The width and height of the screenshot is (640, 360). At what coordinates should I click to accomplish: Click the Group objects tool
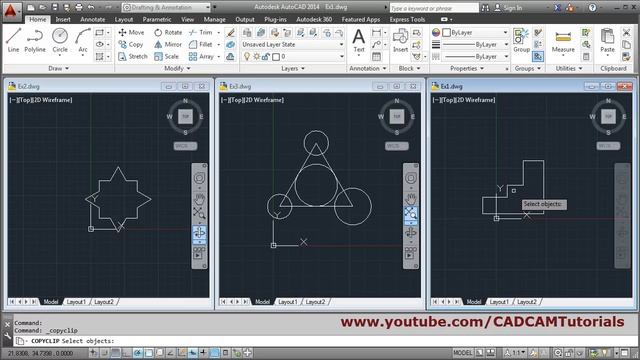click(x=521, y=40)
